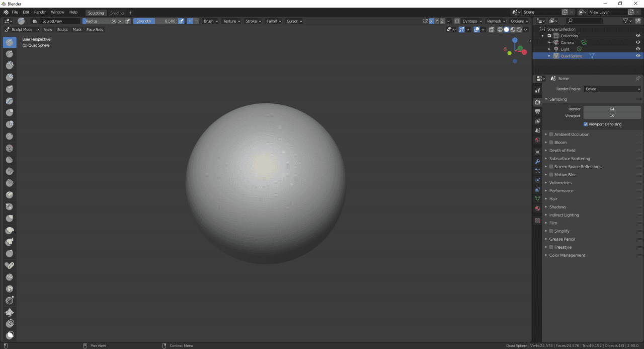Screen dimensions: 644x349
Task: Select the Draw Sharp sculpt tool
Action: [9, 54]
